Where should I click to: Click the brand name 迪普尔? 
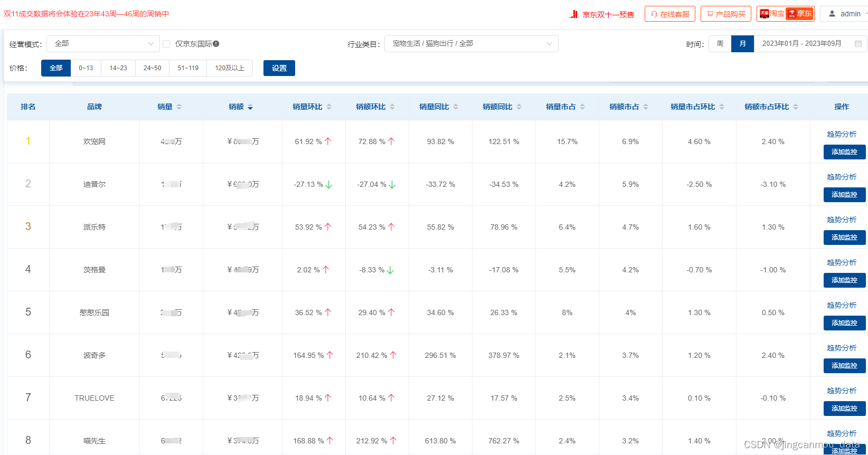(x=95, y=184)
